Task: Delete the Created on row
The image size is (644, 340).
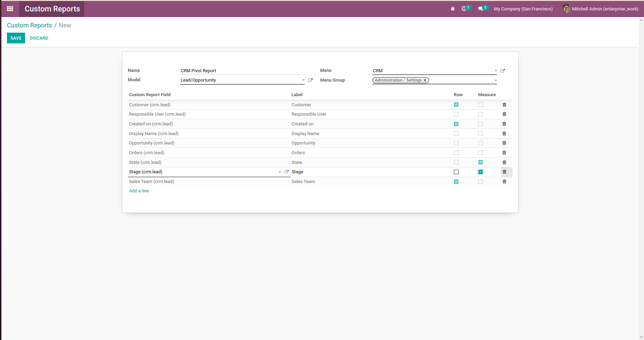Action: [x=504, y=124]
